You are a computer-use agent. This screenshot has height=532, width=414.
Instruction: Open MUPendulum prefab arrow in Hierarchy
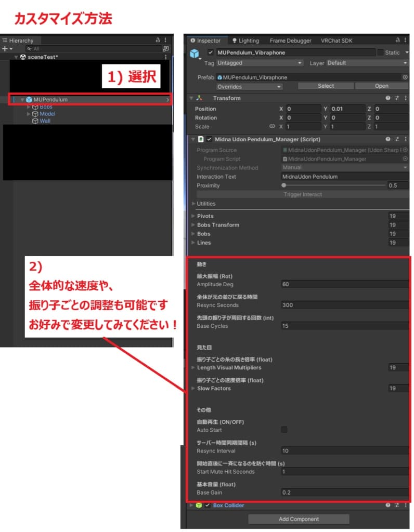168,100
